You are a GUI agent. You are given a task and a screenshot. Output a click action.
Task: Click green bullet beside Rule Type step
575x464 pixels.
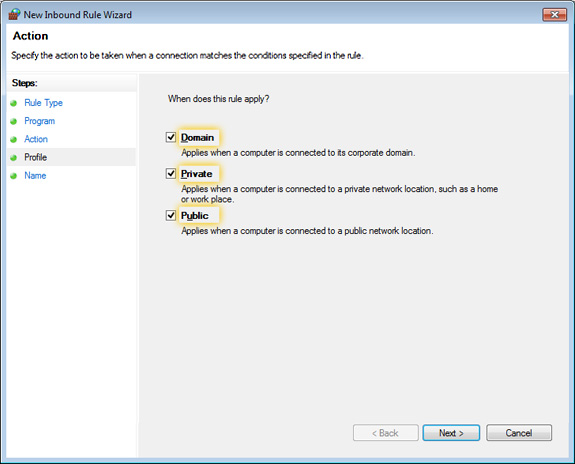(x=14, y=103)
